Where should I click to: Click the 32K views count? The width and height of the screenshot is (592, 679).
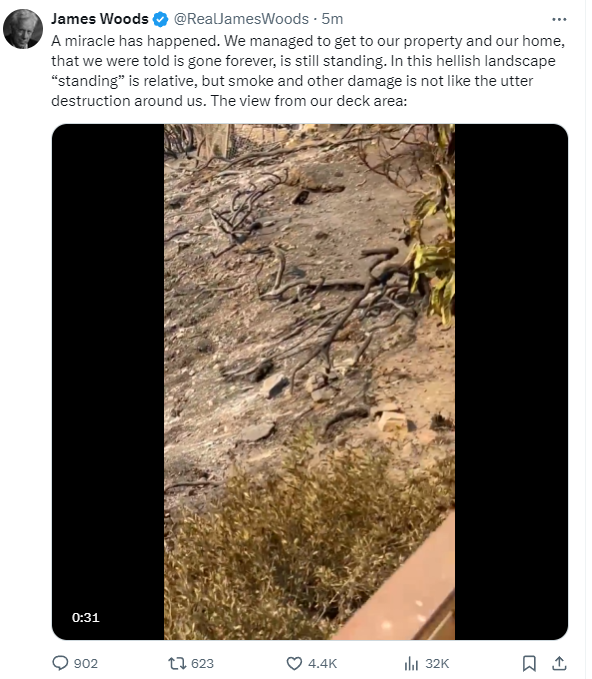[437, 663]
